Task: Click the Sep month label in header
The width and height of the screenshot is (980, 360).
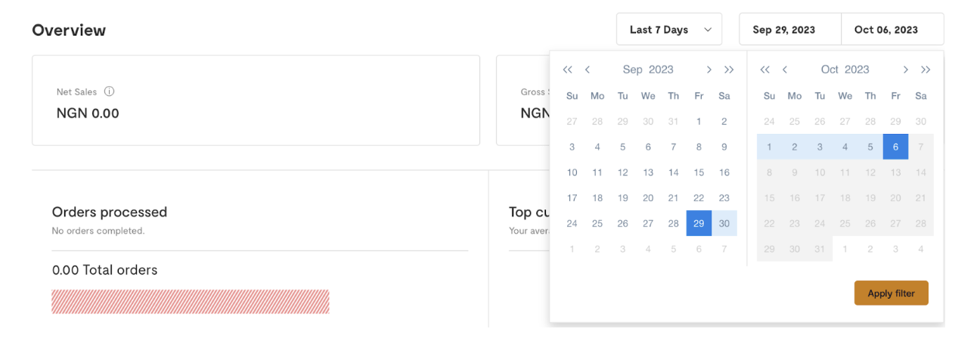Action: click(632, 70)
